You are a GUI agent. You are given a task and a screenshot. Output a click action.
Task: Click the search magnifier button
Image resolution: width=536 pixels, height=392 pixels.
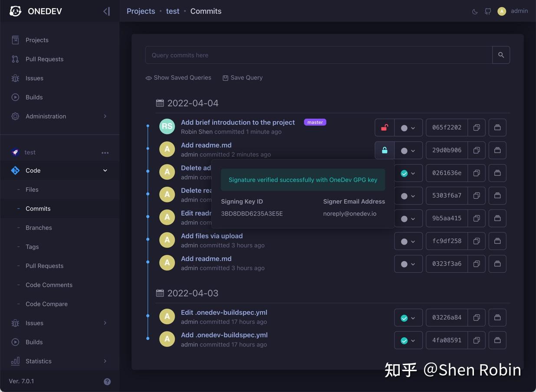[x=501, y=55]
